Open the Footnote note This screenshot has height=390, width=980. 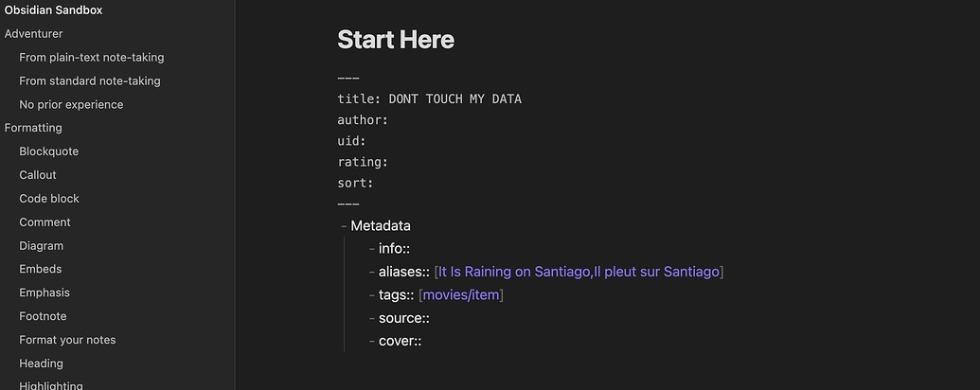point(43,316)
